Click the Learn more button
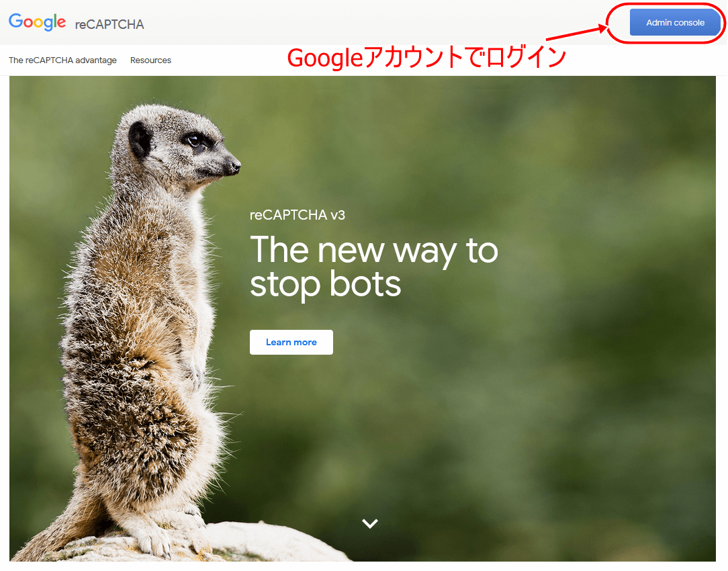The image size is (728, 571). coord(291,342)
